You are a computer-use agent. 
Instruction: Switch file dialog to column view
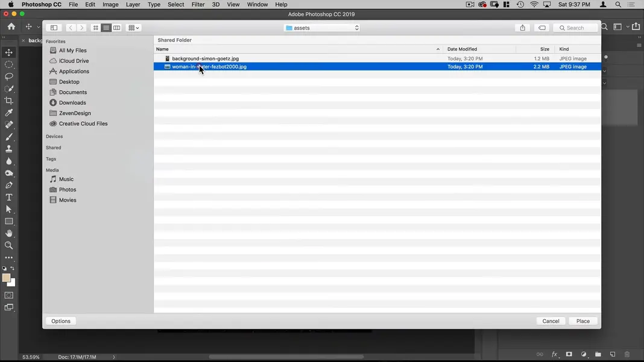116,28
